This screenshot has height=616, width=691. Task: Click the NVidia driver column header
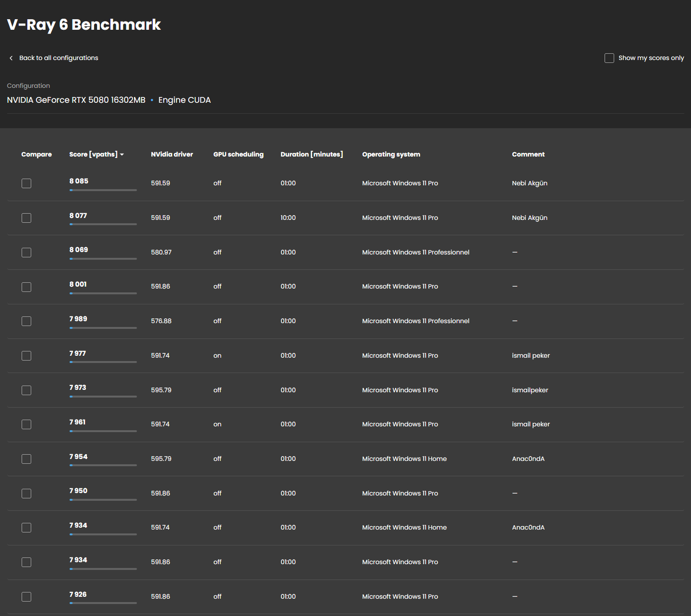tap(172, 154)
